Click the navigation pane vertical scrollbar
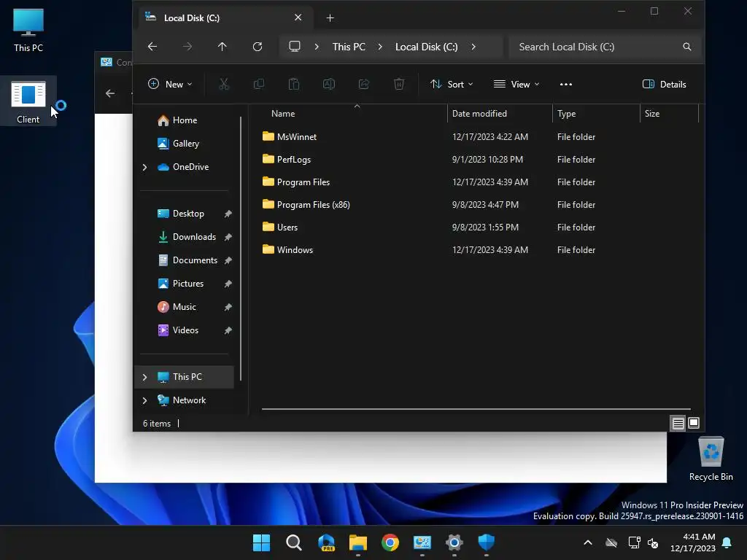The width and height of the screenshot is (747, 560). coord(241,249)
